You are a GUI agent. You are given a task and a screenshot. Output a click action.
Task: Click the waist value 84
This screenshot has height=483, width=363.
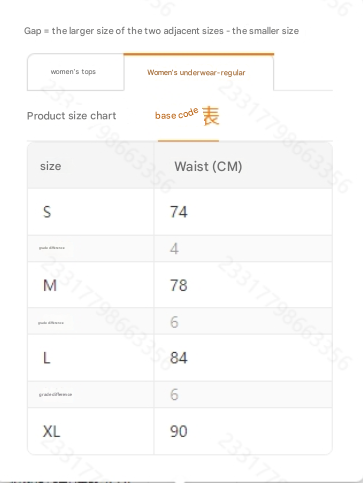(x=179, y=358)
